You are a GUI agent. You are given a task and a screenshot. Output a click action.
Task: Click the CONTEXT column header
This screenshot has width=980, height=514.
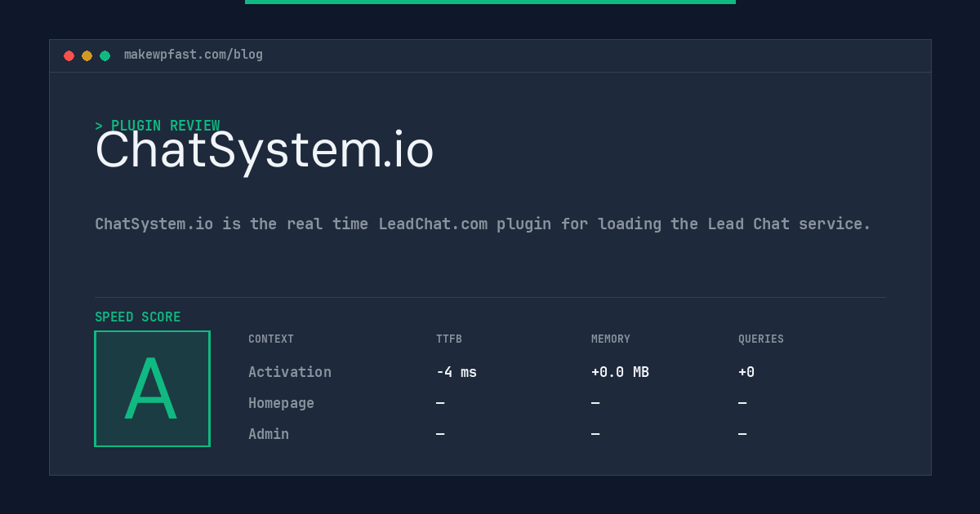[271, 339]
